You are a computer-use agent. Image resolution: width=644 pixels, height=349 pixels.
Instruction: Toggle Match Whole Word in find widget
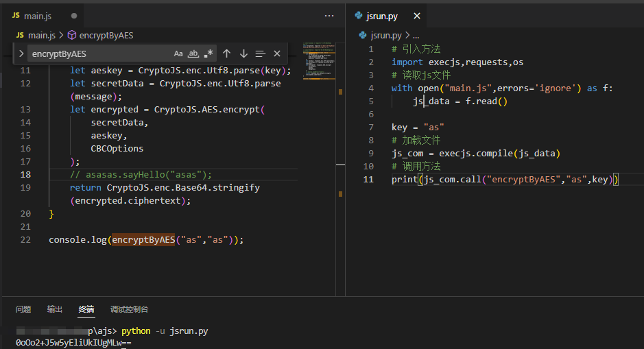click(193, 53)
